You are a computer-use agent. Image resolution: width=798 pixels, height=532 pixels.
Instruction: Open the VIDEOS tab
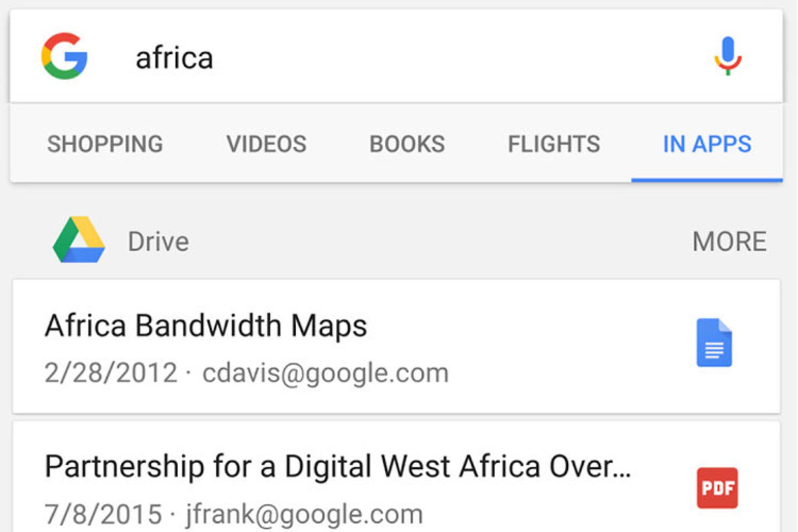click(x=266, y=144)
